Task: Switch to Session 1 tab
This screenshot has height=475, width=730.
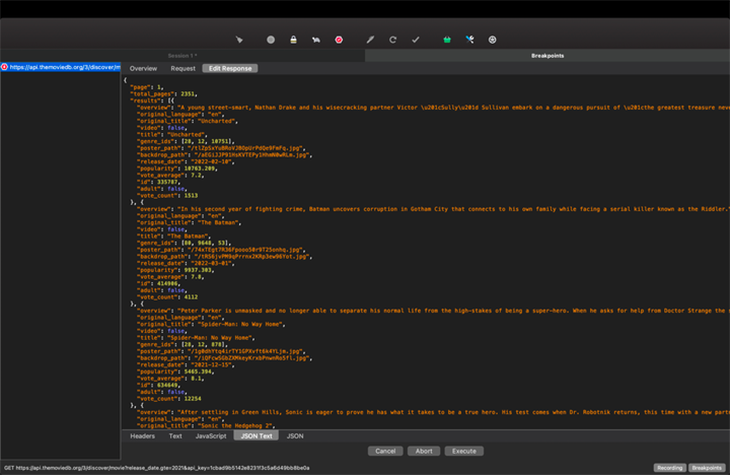Action: [x=182, y=55]
